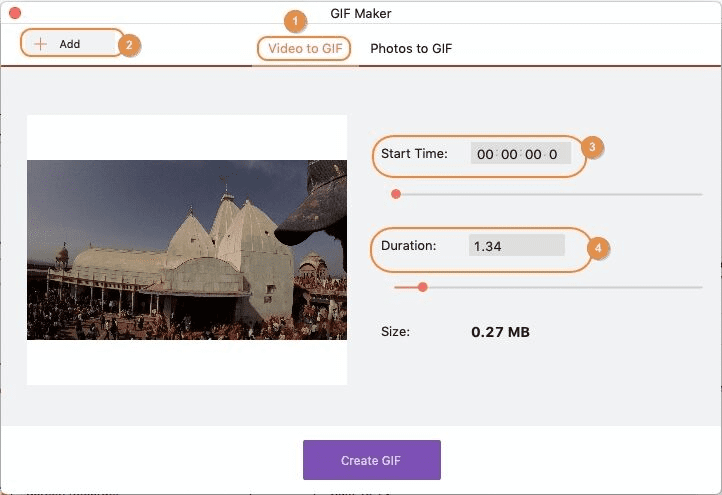This screenshot has height=495, width=722.
Task: Click the video preview of the temple
Action: coord(187,250)
